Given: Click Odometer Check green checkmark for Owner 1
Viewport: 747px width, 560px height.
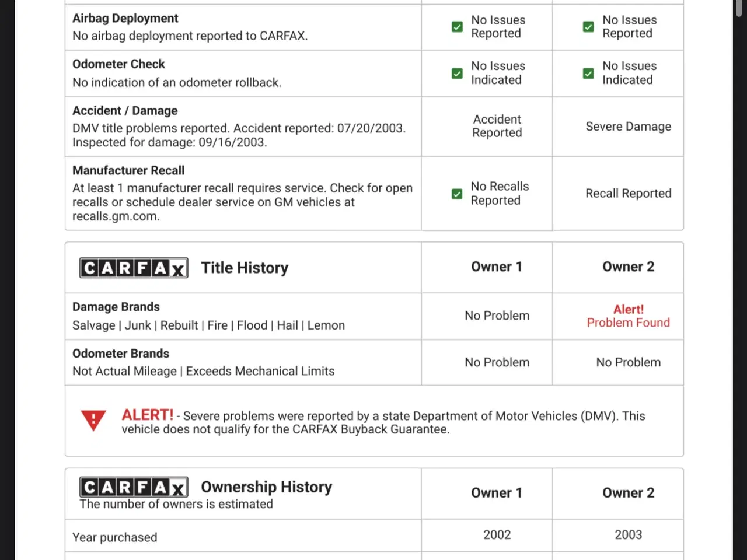Looking at the screenshot, I should (457, 73).
